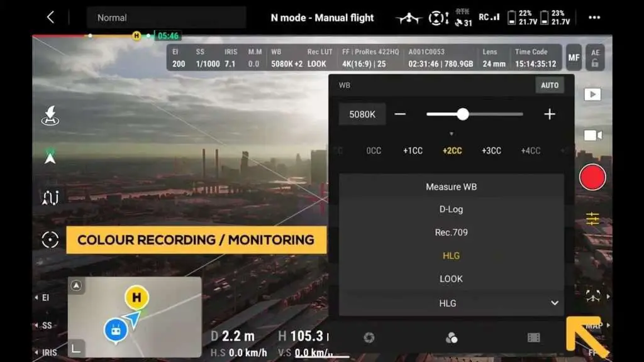Tap the gimbal recenter circle icon
644x362 pixels.
[50, 239]
